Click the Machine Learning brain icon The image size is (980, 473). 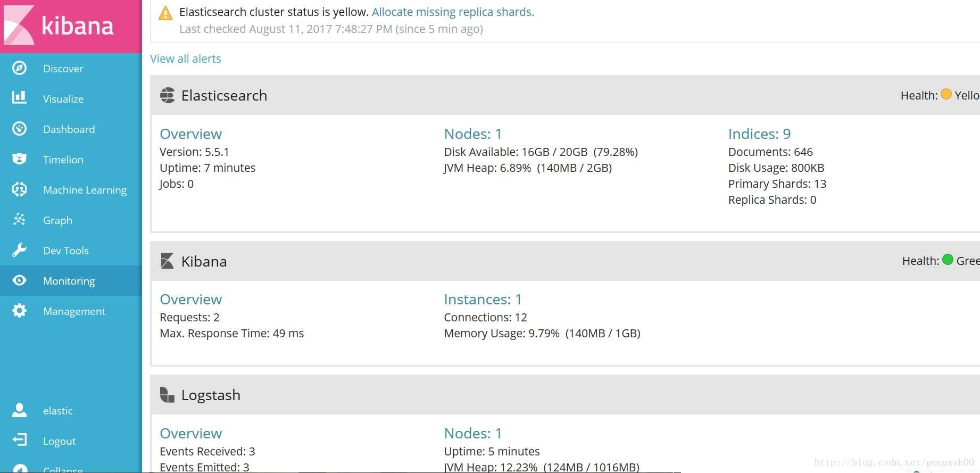[20, 189]
